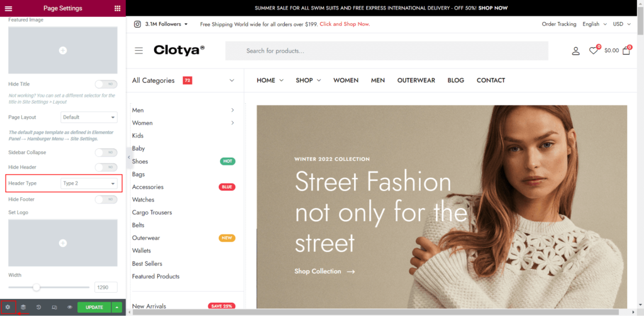Go to MEN in main navigation

click(x=378, y=80)
